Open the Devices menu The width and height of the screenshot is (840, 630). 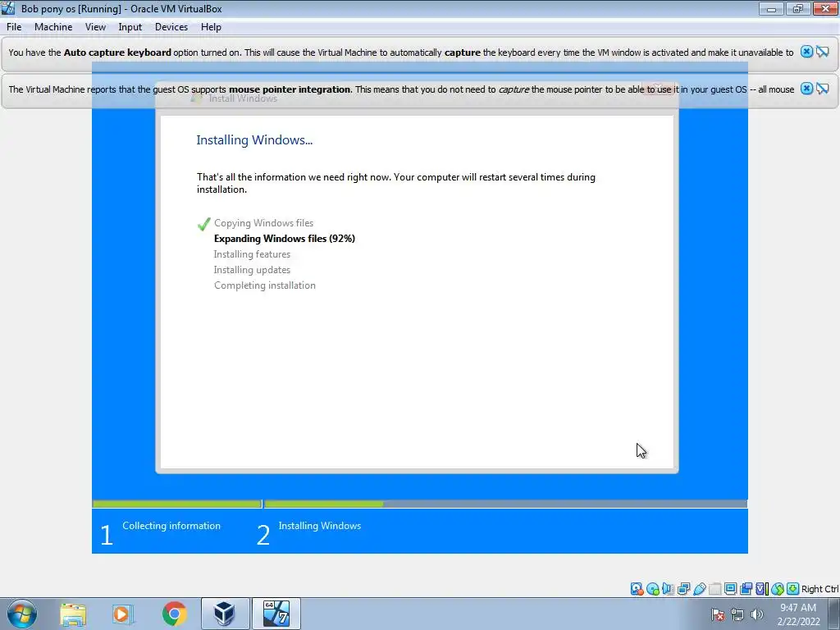tap(171, 27)
